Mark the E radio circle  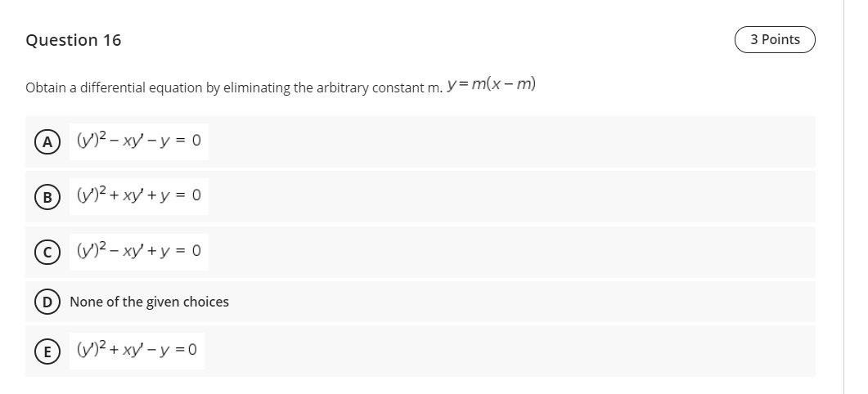(47, 351)
